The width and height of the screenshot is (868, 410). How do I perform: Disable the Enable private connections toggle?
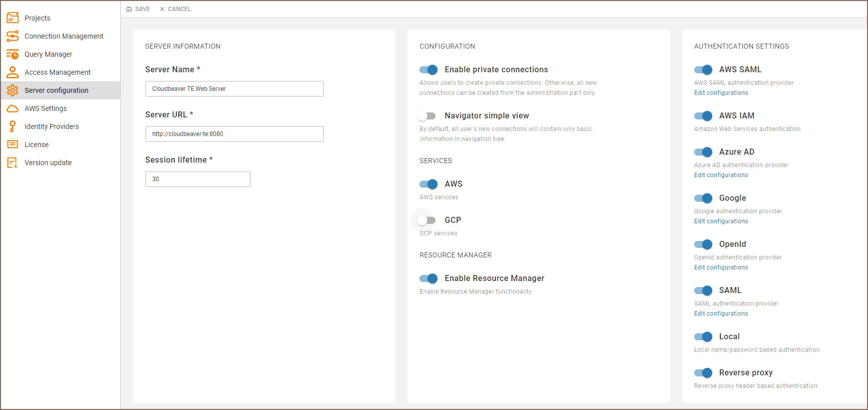(428, 70)
